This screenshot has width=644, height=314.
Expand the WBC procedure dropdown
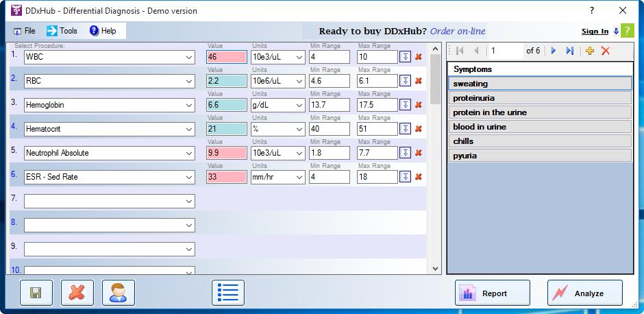pyautogui.click(x=189, y=58)
